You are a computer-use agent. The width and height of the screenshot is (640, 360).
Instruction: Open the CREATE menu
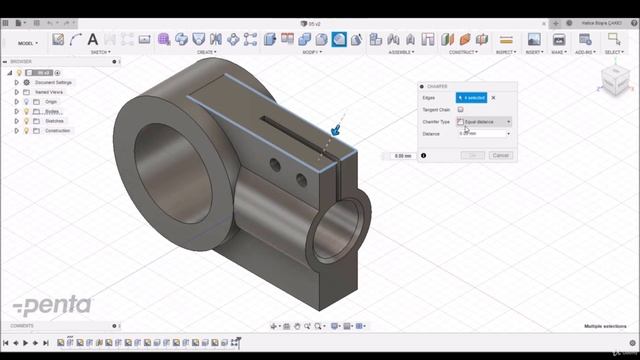(x=207, y=52)
